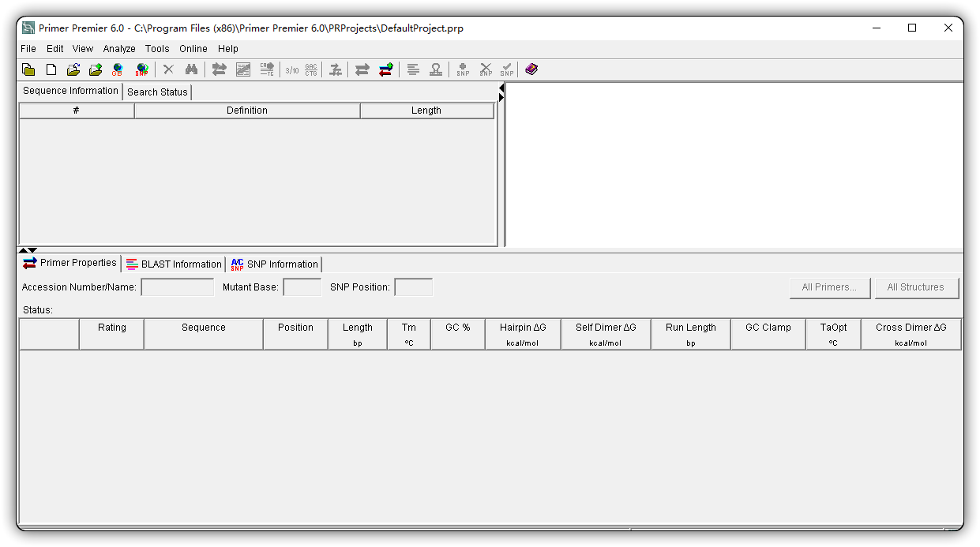
Task: Click the GAC/CTG toolbar icon
Action: tap(311, 69)
